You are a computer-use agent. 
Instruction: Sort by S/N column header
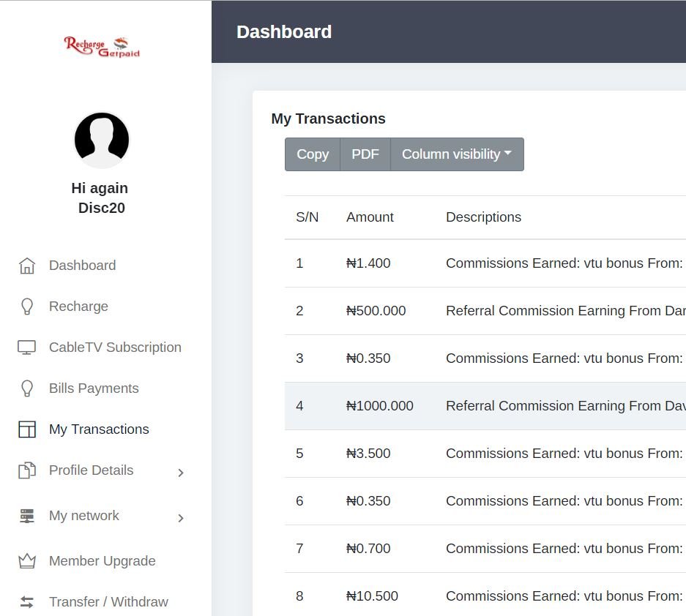point(307,217)
